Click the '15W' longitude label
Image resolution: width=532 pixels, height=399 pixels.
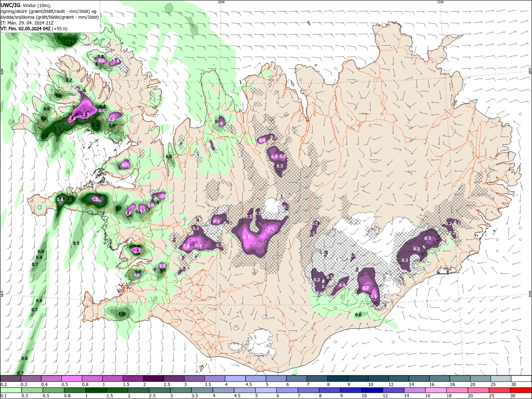click(440, 2)
